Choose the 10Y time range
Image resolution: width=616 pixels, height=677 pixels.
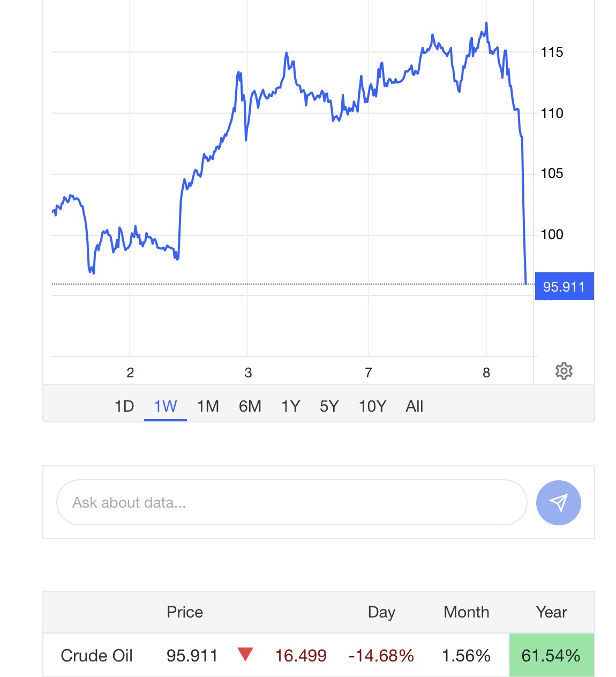[372, 406]
